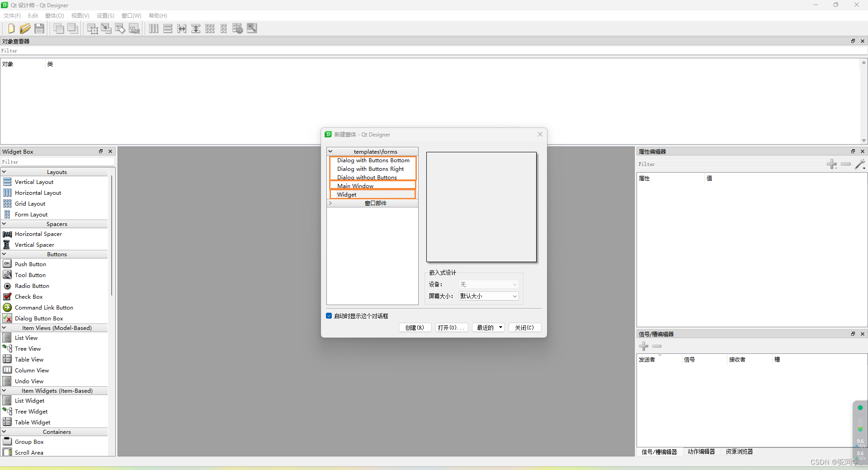Click the minus icon in signal/slot editor

click(657, 346)
